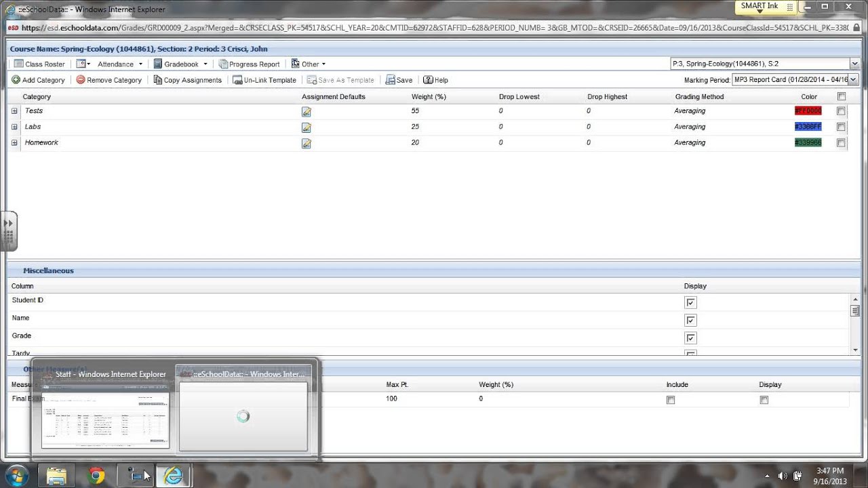
Task: Click the Remove Category red minus icon
Action: (81, 80)
